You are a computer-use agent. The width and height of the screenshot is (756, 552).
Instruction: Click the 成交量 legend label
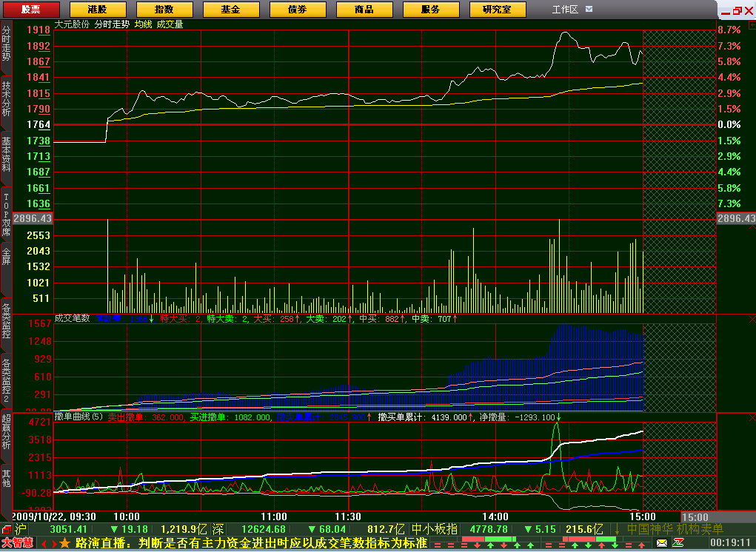coord(170,24)
